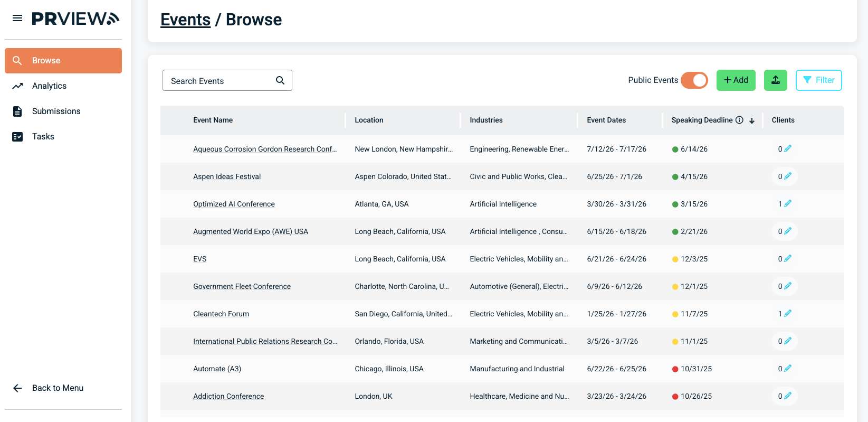
Task: Click the hamburger menu icon
Action: point(17,18)
